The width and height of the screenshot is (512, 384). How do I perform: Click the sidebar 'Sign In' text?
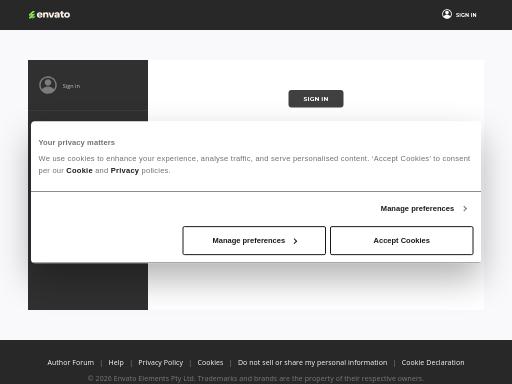tap(71, 86)
